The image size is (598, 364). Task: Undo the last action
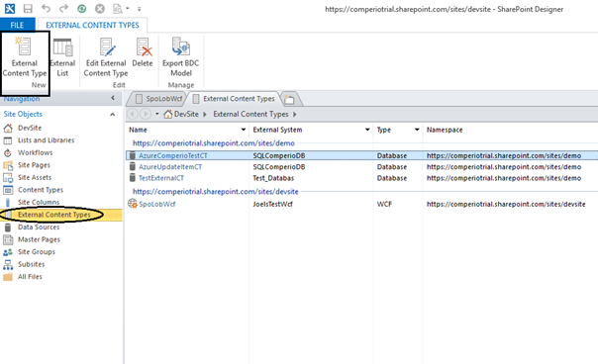46,8
